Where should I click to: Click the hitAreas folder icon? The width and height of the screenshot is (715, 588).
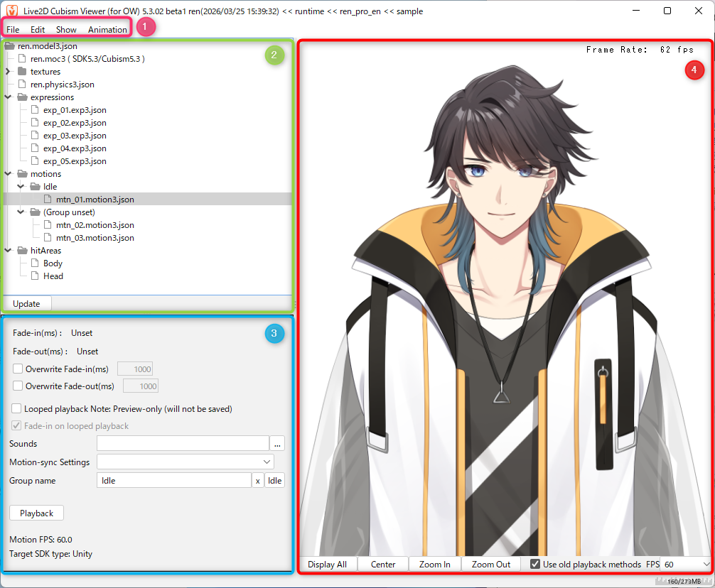pos(21,251)
